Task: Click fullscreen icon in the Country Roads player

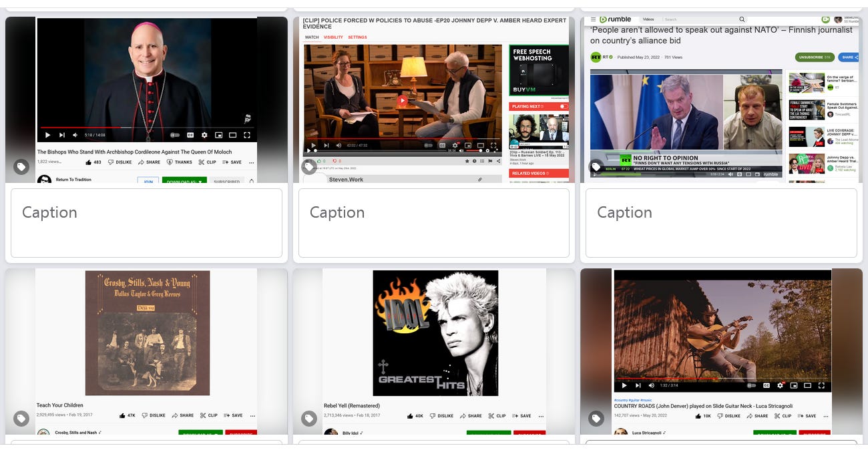Action: (x=822, y=385)
